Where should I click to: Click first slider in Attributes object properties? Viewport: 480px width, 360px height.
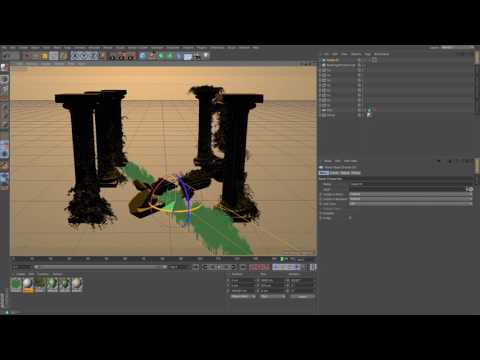[x=410, y=194]
